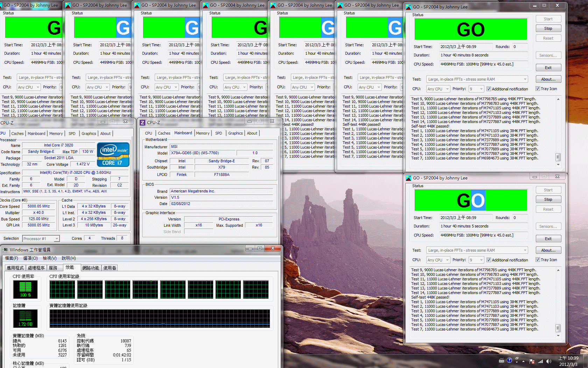
Task: Click About... in the upper-right SP2004 window
Action: 548,79
